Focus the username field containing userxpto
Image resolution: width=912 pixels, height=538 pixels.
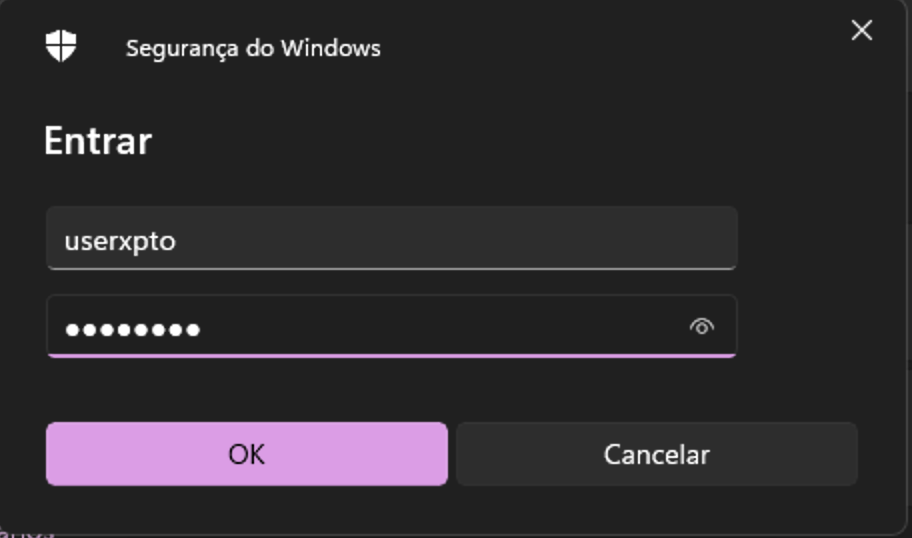pos(391,238)
